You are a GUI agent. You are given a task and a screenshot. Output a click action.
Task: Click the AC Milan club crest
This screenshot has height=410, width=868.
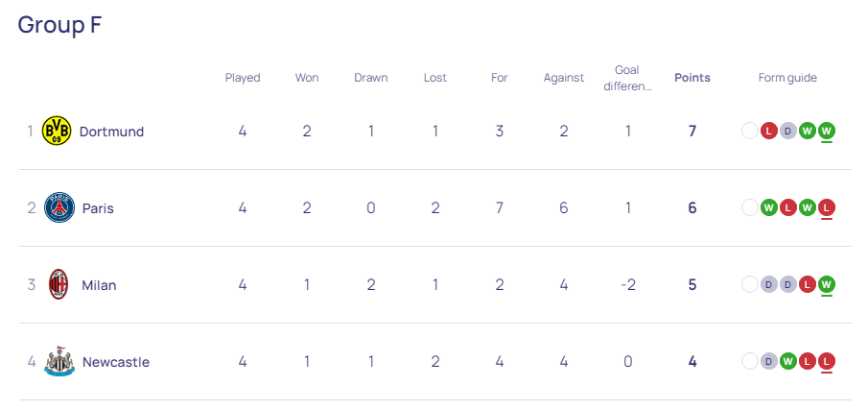59,284
